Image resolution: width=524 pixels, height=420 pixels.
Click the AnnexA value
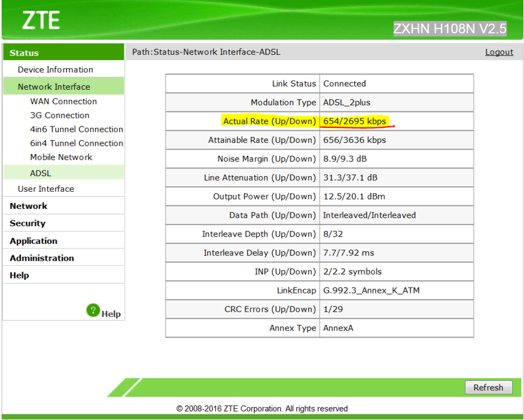[338, 328]
